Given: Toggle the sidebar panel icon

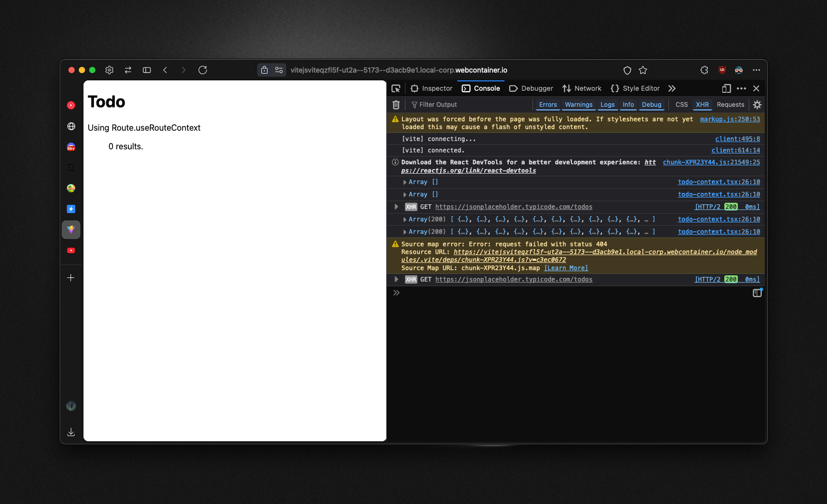Looking at the screenshot, I should click(147, 70).
